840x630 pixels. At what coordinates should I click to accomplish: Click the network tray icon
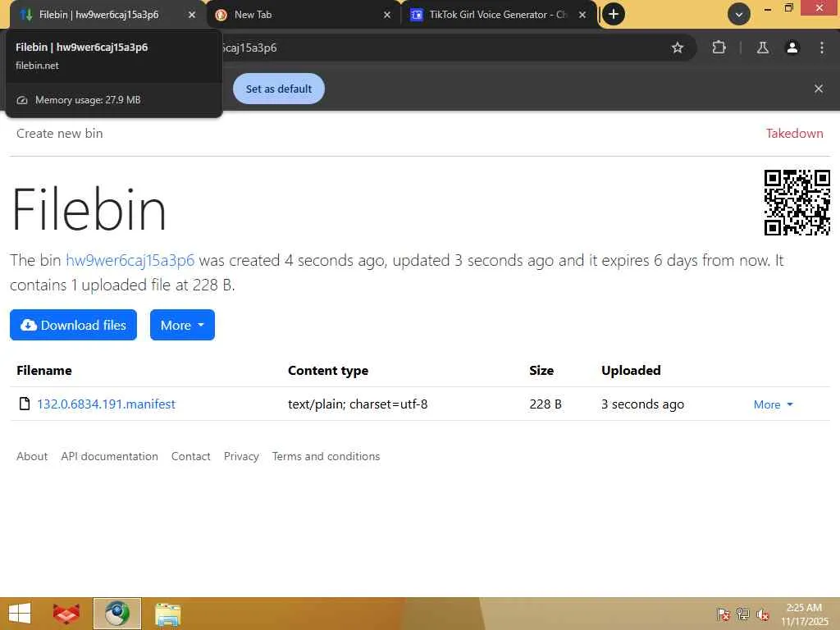tap(742, 614)
